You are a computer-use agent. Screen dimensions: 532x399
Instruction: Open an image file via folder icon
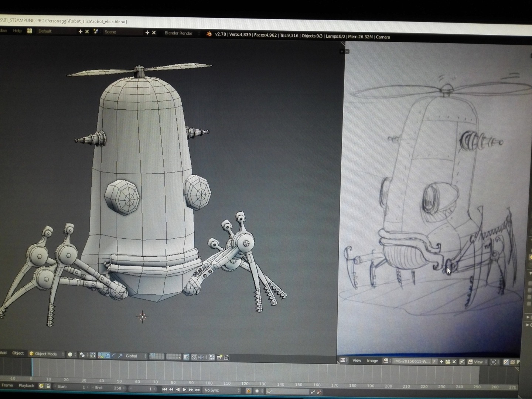[x=448, y=362]
